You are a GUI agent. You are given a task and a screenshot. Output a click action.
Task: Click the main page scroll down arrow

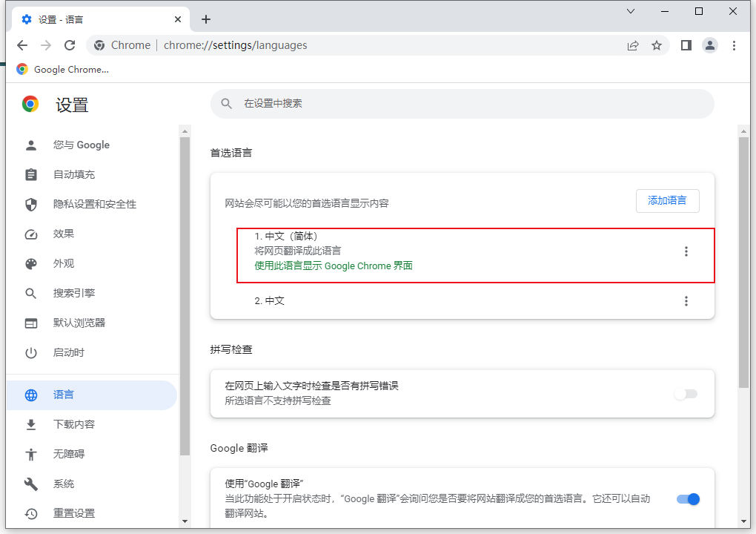click(743, 521)
